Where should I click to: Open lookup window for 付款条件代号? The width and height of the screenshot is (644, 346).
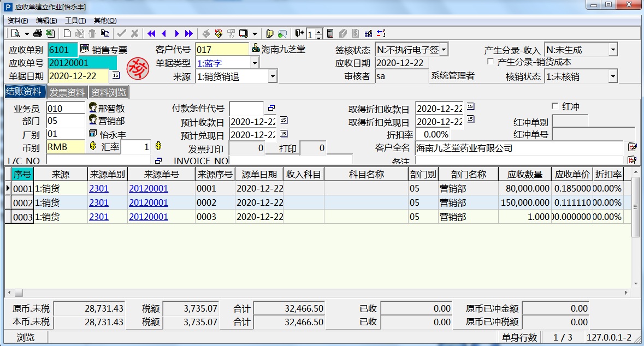pos(271,108)
